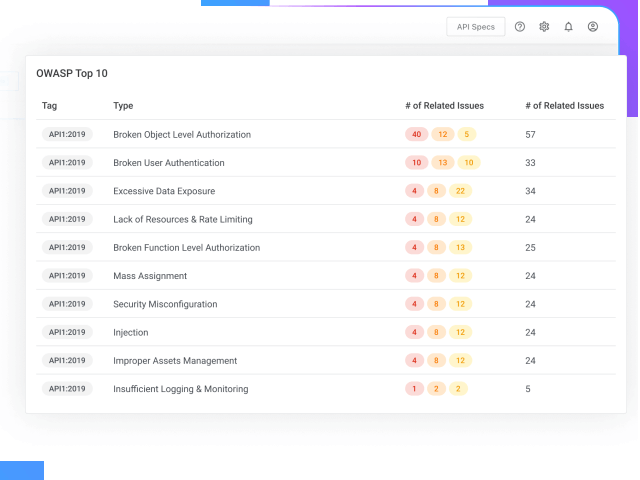Open Lack of Resources & Rate Limiting
This screenshot has height=480, width=640.
pyautogui.click(x=326, y=219)
